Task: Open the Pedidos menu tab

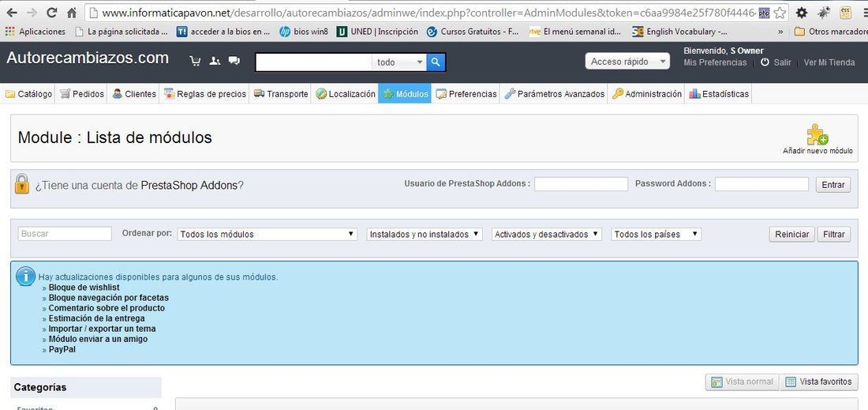Action: point(82,94)
